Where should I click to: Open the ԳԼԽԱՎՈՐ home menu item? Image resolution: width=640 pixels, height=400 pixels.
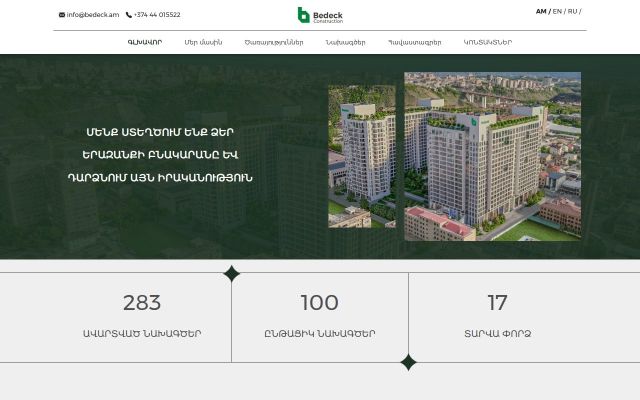point(145,42)
